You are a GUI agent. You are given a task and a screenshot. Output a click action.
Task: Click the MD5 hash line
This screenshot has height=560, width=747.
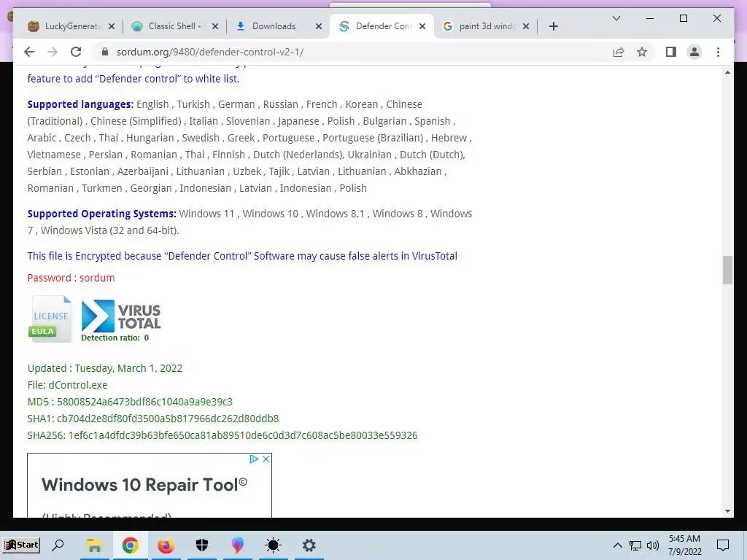130,402
